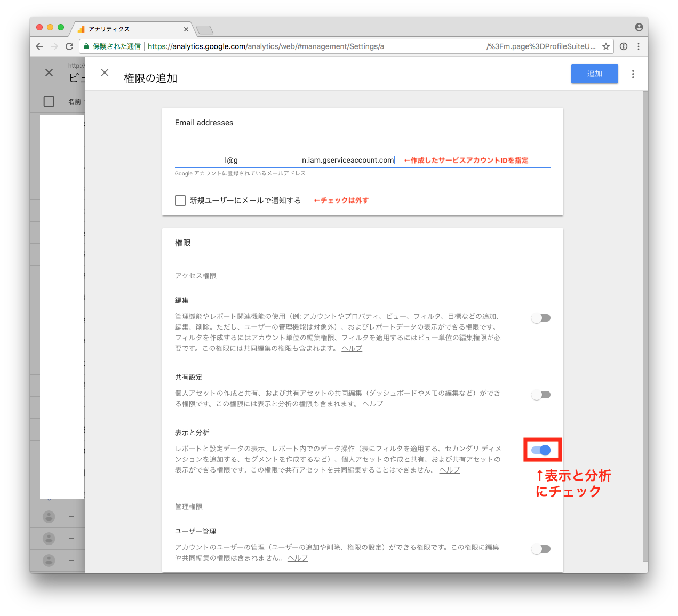Open Chrome's three-dot menu

point(639,46)
